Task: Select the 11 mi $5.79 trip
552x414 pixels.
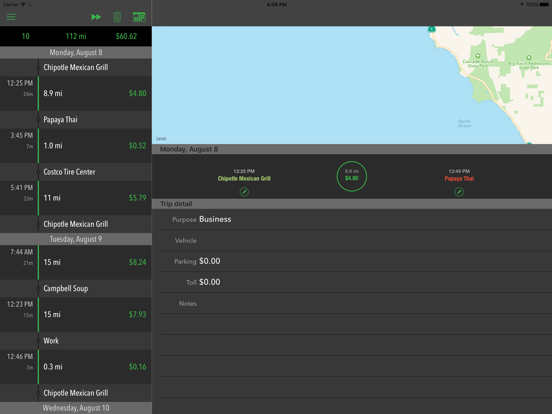Action: click(76, 198)
